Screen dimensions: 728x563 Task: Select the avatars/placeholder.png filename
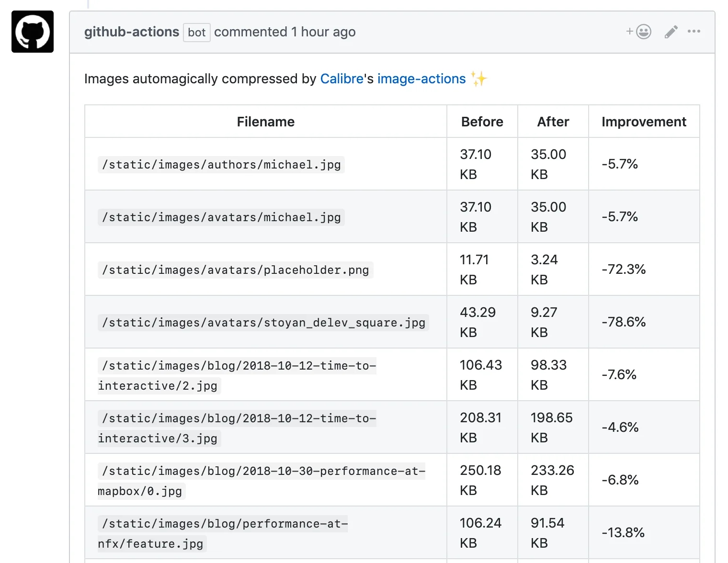[x=236, y=270]
